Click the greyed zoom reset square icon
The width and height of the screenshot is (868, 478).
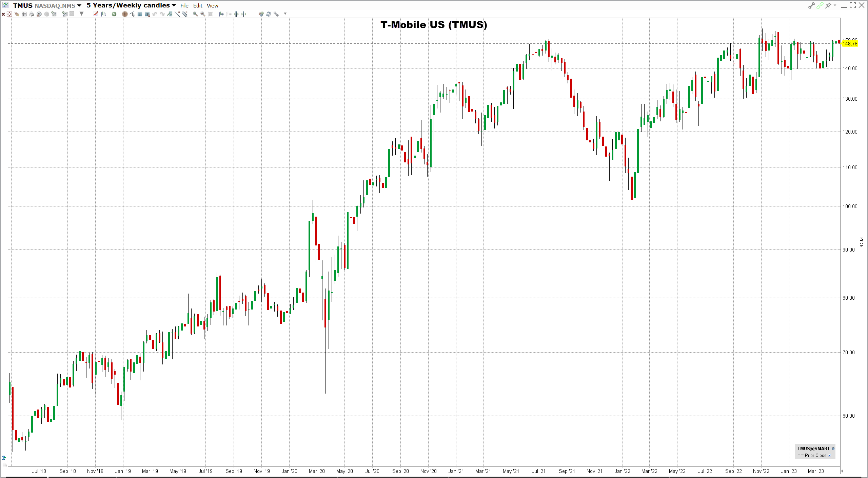click(210, 14)
